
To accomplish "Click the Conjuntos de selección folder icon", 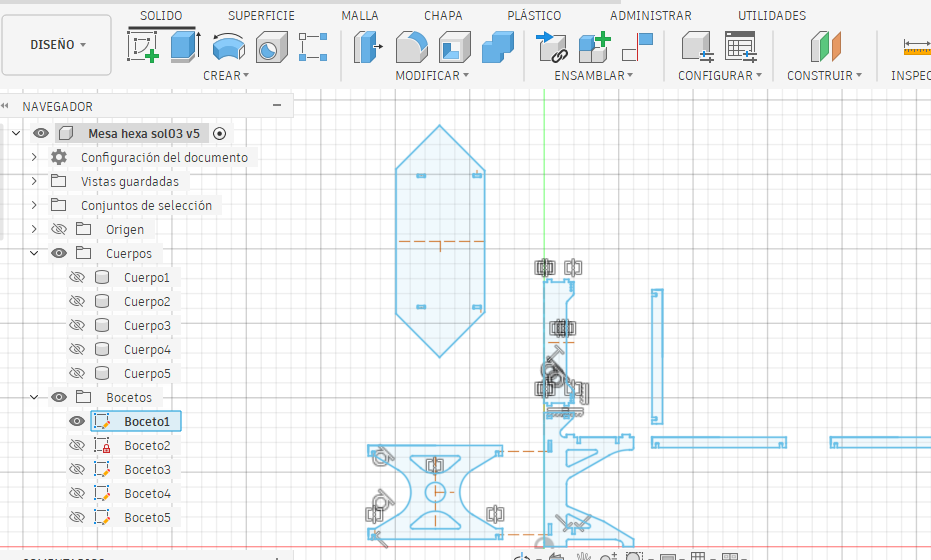I will [58, 205].
